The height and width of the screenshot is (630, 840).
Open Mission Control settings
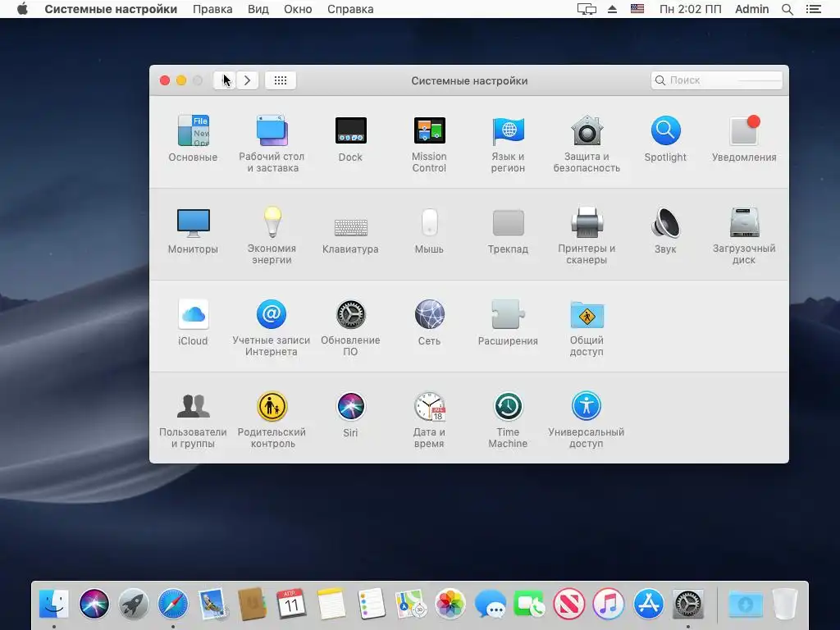(429, 144)
